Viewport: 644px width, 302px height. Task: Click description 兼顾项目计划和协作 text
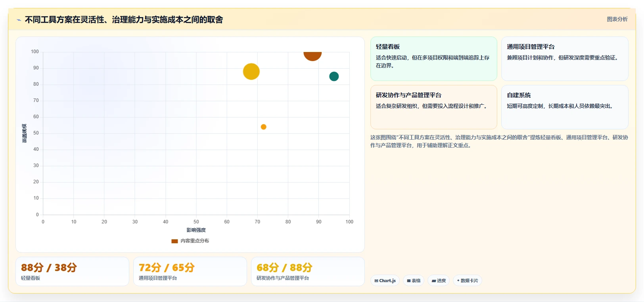[x=563, y=58]
